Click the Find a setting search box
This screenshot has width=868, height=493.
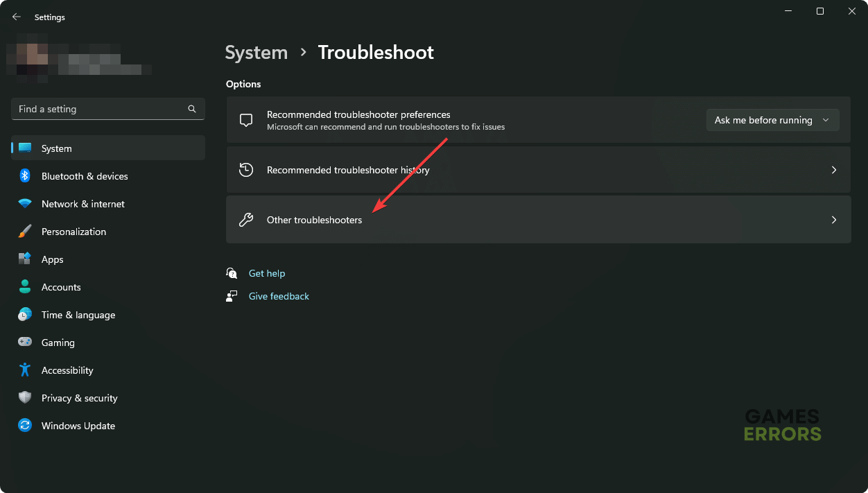point(101,109)
